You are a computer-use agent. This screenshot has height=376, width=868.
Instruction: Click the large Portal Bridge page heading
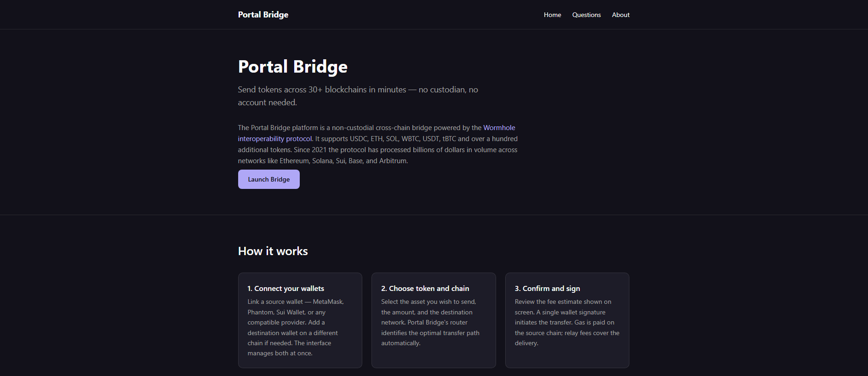[x=293, y=67]
